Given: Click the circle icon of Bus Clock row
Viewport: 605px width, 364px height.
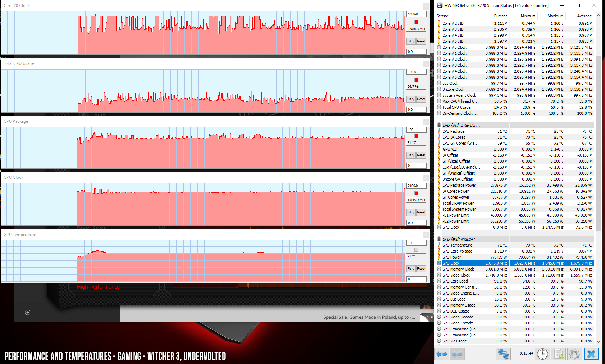Looking at the screenshot, I should (x=439, y=83).
